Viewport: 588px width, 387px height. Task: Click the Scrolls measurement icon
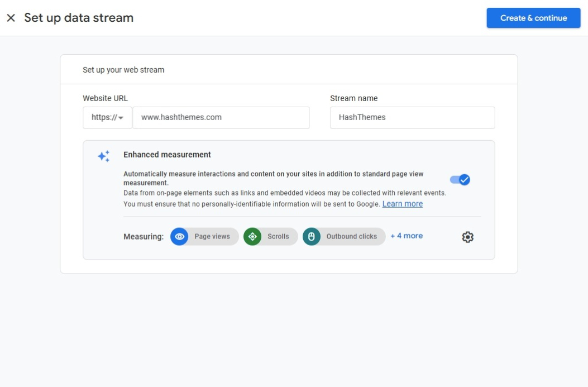coord(252,237)
